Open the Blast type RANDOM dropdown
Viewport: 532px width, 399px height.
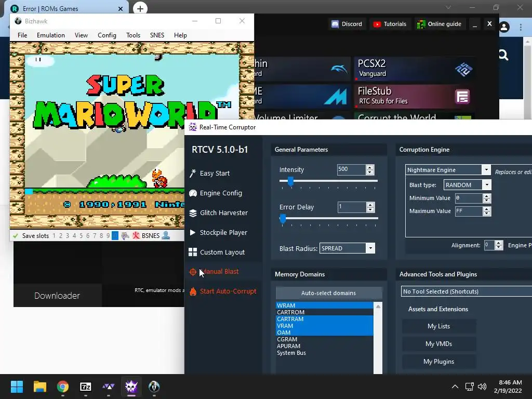coord(487,185)
